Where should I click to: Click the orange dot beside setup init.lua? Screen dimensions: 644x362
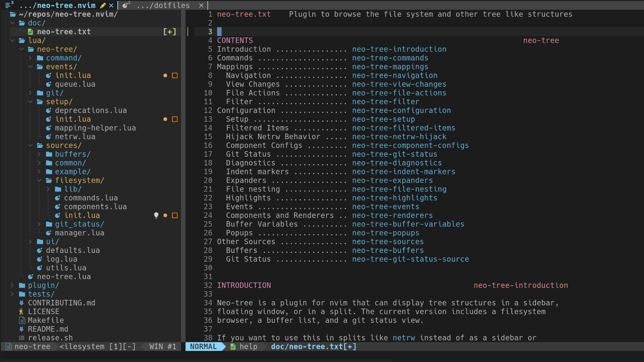(x=165, y=119)
